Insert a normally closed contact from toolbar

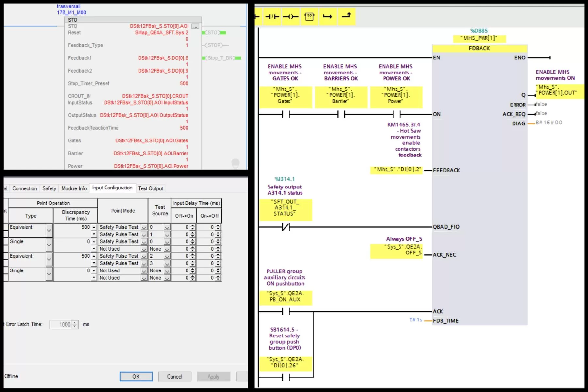(272, 17)
